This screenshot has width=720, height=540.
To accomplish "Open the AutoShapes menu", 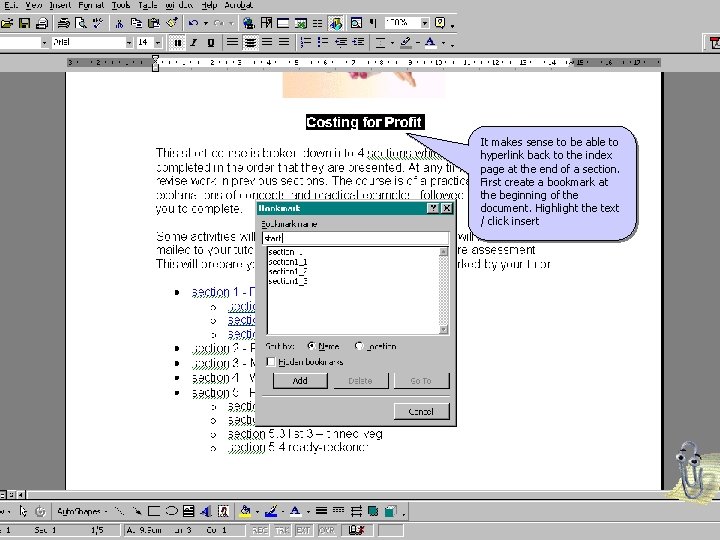I will coord(82,511).
